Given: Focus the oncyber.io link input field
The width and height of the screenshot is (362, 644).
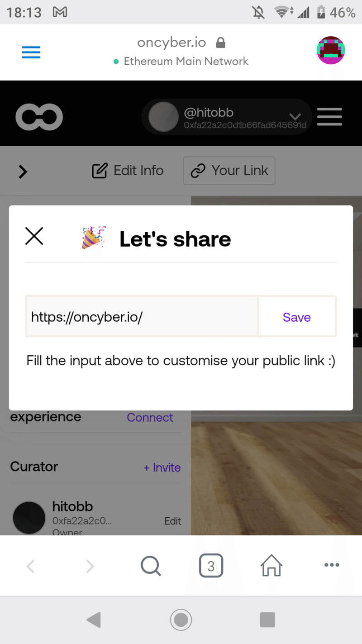Looking at the screenshot, I should click(x=142, y=317).
